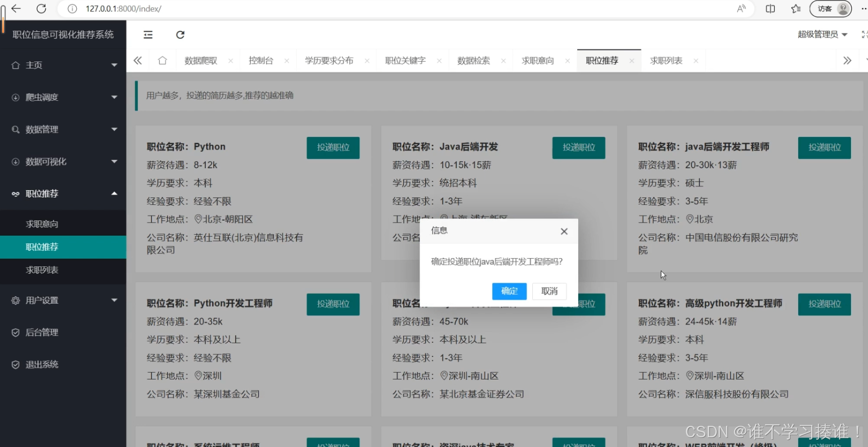Open the split screen browser icon

coord(770,9)
